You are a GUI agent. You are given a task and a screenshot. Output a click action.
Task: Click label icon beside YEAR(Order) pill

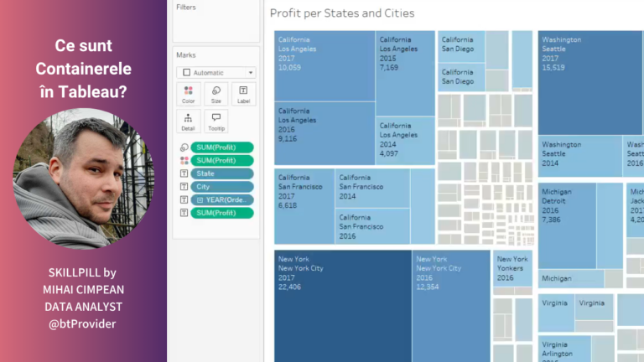point(184,200)
